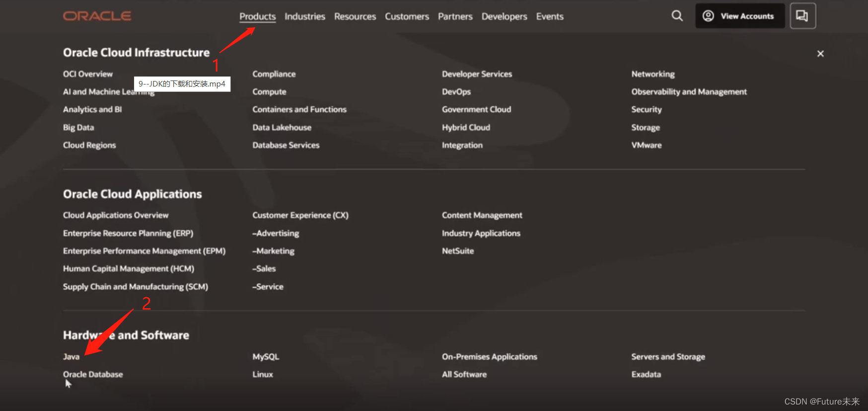Click the View Accounts button
The image size is (868, 411).
[739, 16]
